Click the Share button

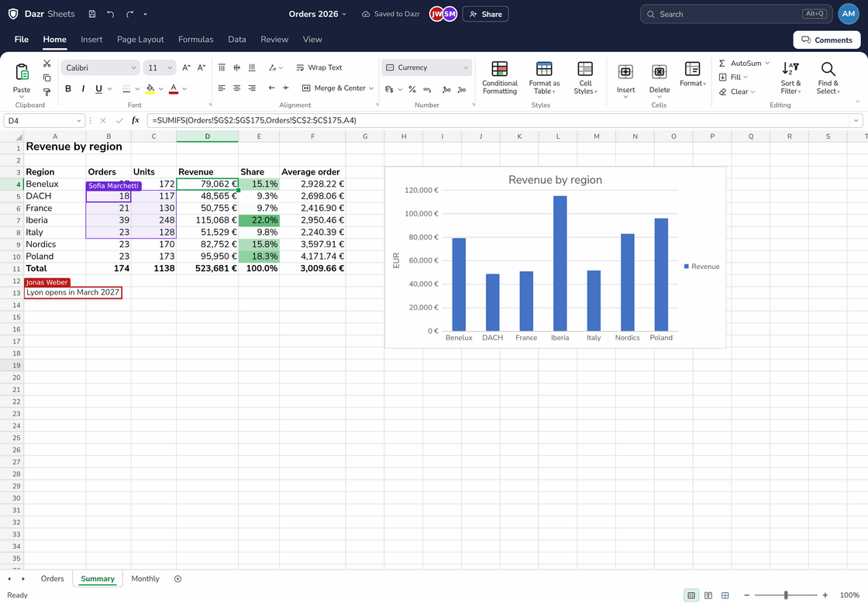coord(485,14)
